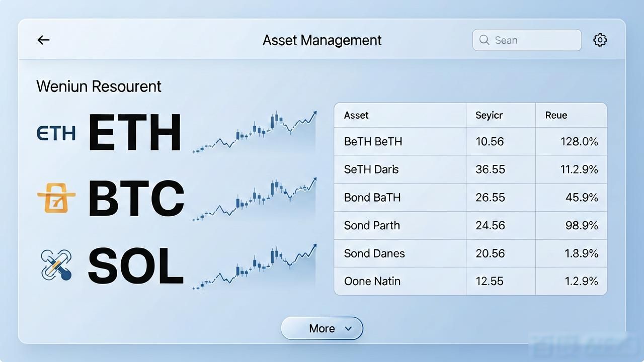The height and width of the screenshot is (362, 644).
Task: Select the BeTH BeTH row
Action: (470, 141)
